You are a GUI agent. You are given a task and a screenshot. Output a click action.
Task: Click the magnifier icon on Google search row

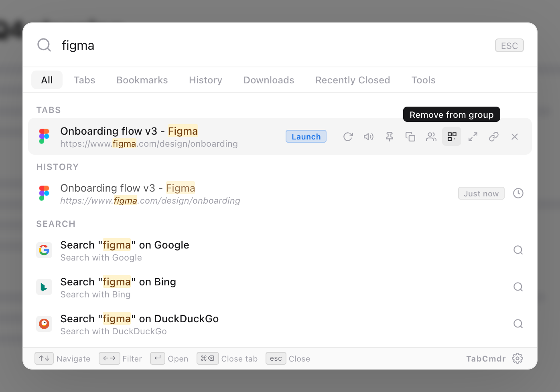click(x=518, y=250)
